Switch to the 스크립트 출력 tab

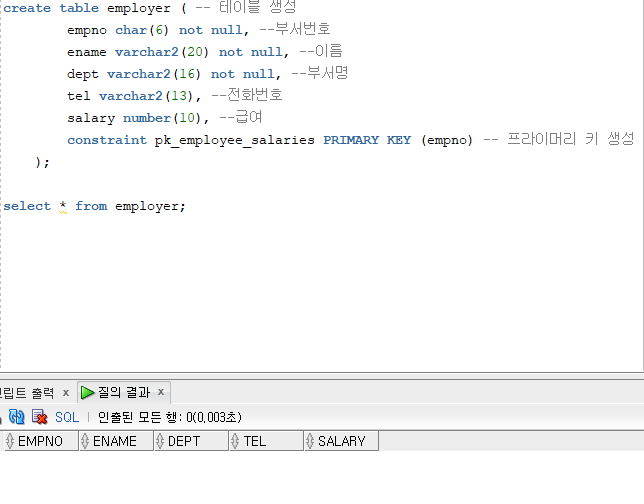(27, 393)
